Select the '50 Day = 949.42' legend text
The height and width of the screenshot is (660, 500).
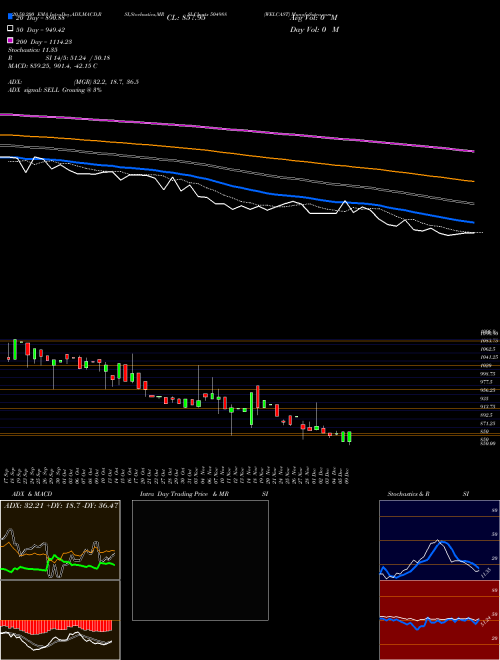[40, 30]
